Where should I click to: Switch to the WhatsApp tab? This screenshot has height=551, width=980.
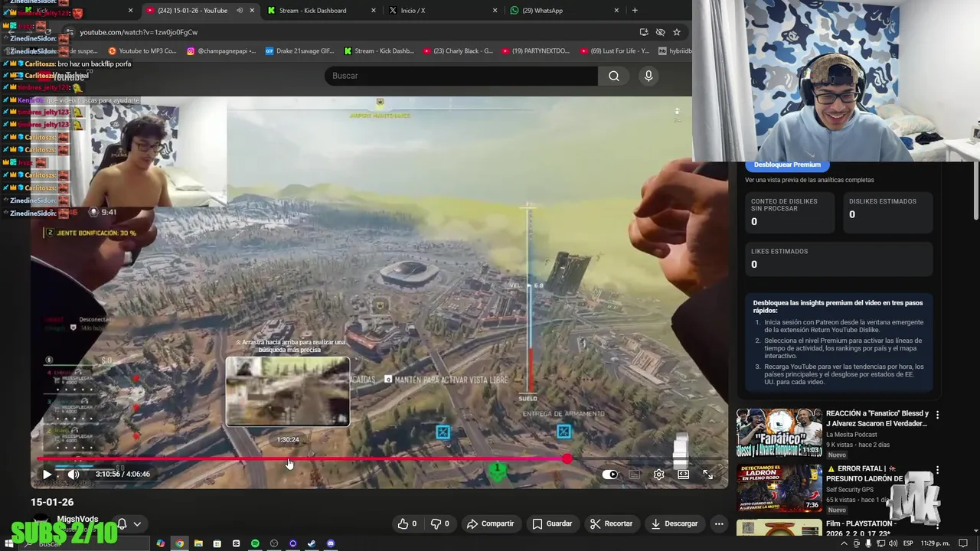coord(564,11)
